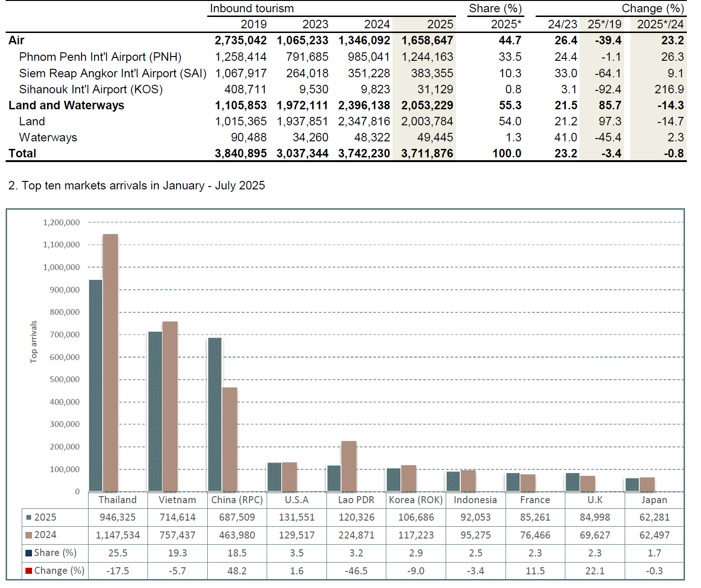The width and height of the screenshot is (701, 588).
Task: Click Siem Reap Angkor Int'l Airport label
Action: click(113, 73)
